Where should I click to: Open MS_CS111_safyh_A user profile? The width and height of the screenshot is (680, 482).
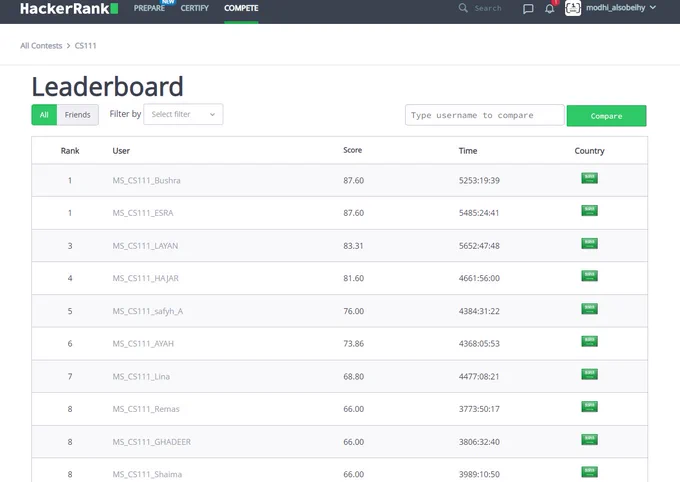[x=148, y=311]
